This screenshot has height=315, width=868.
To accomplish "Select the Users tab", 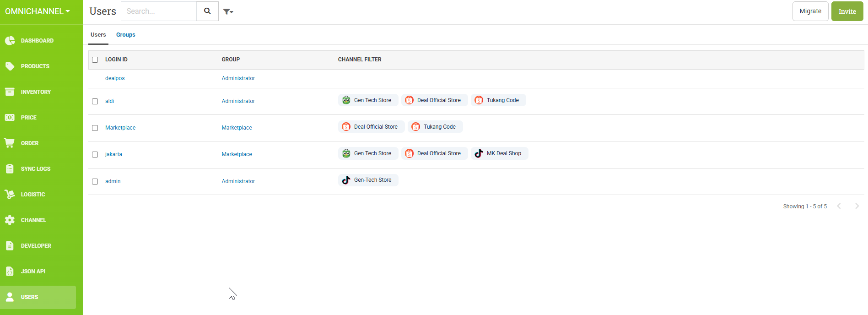I will 98,35.
